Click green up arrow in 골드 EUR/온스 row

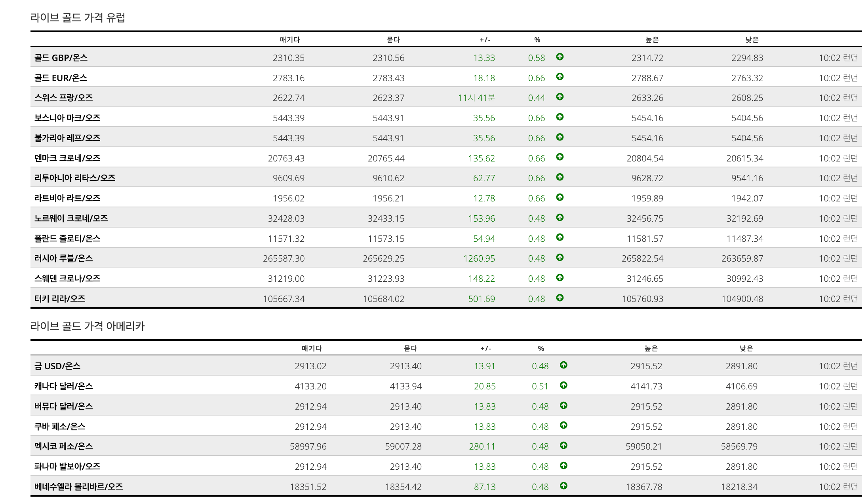pos(560,77)
